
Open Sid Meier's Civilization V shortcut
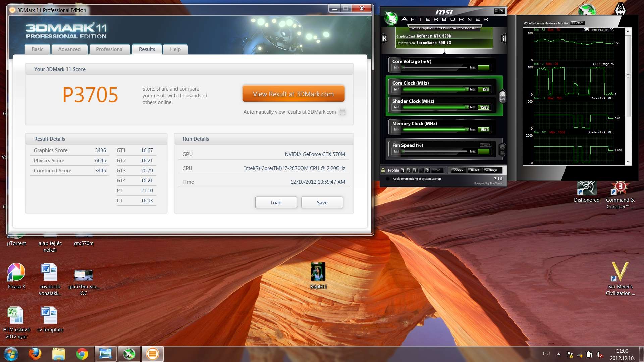point(620,279)
